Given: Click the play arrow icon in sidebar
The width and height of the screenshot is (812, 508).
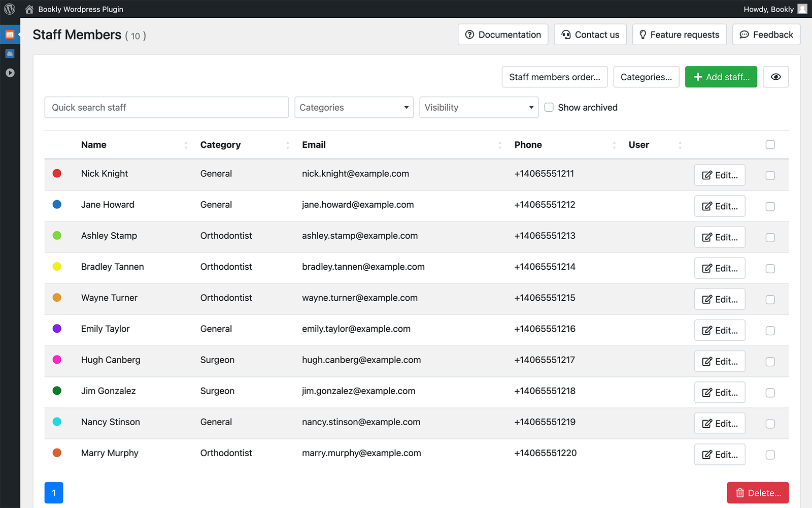Looking at the screenshot, I should click(x=10, y=72).
